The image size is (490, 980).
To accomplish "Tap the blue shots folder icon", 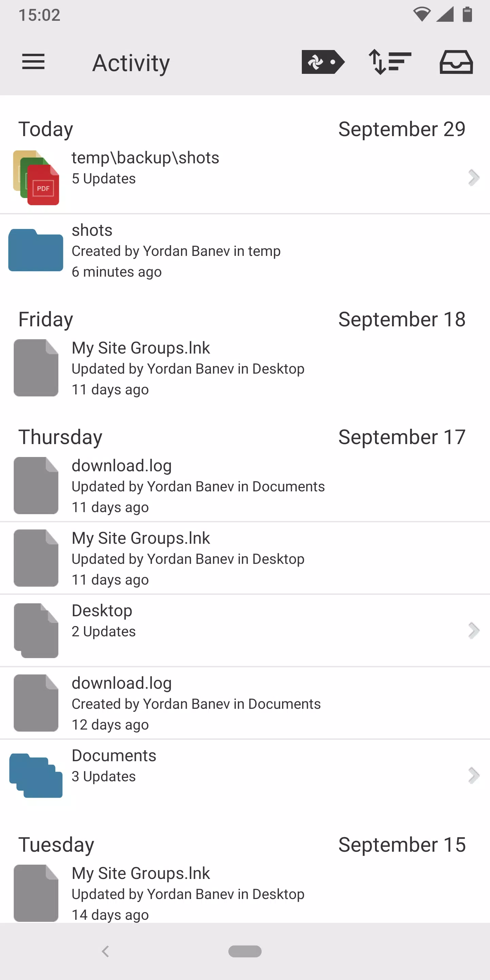I will [x=36, y=250].
